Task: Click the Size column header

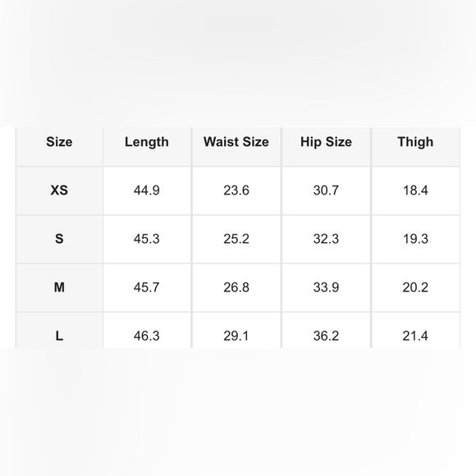Action: (x=59, y=142)
